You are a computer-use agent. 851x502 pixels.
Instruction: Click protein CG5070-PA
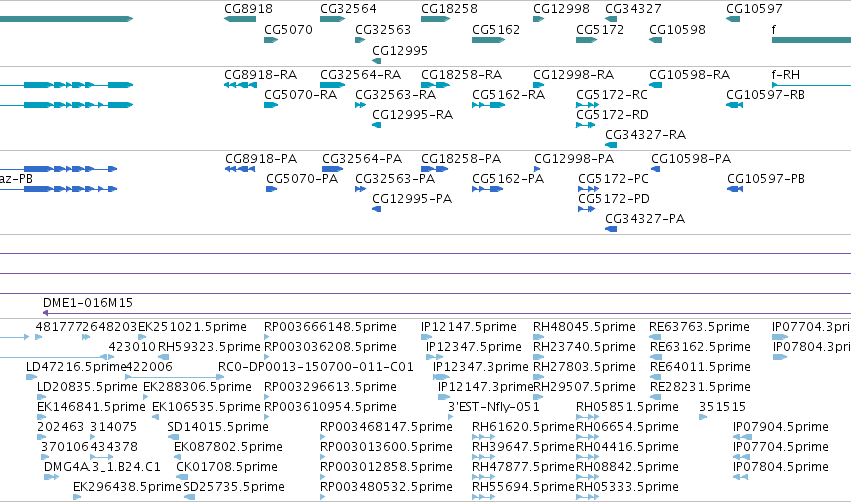(x=302, y=179)
